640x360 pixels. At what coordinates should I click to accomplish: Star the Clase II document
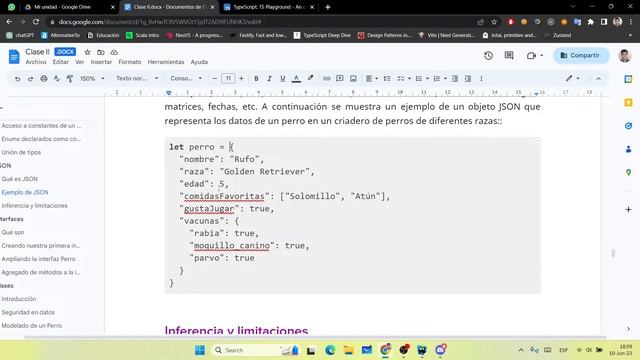(87, 52)
